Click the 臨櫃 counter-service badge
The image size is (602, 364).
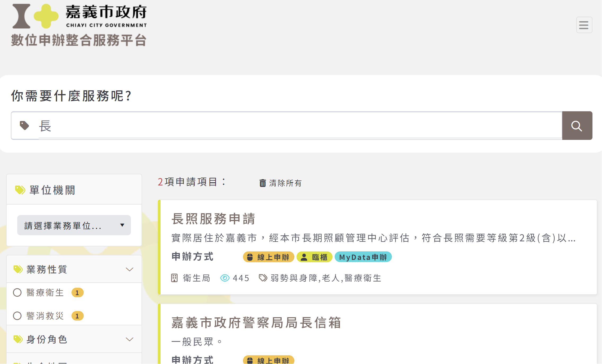(x=315, y=257)
